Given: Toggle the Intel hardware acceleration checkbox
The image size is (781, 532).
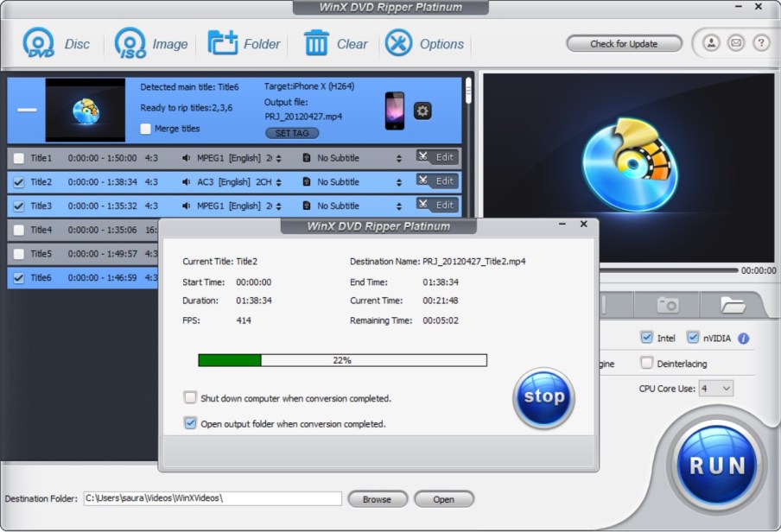Looking at the screenshot, I should [x=646, y=338].
